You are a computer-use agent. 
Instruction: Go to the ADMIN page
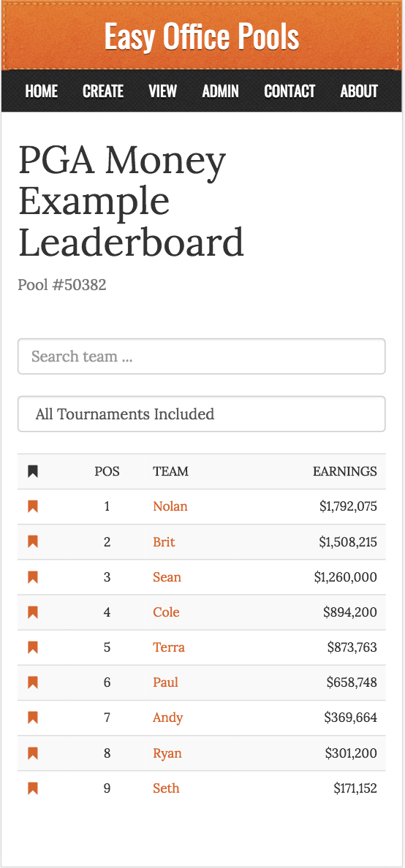tap(221, 91)
